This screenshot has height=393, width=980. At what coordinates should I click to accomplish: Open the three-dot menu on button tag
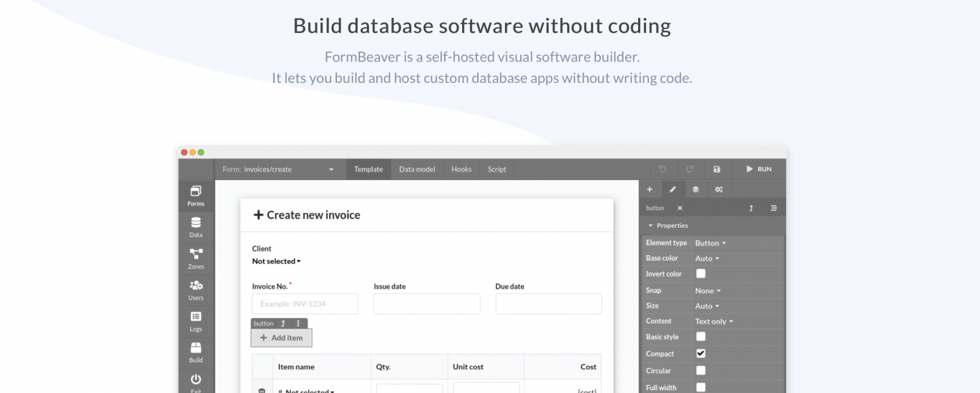[298, 323]
